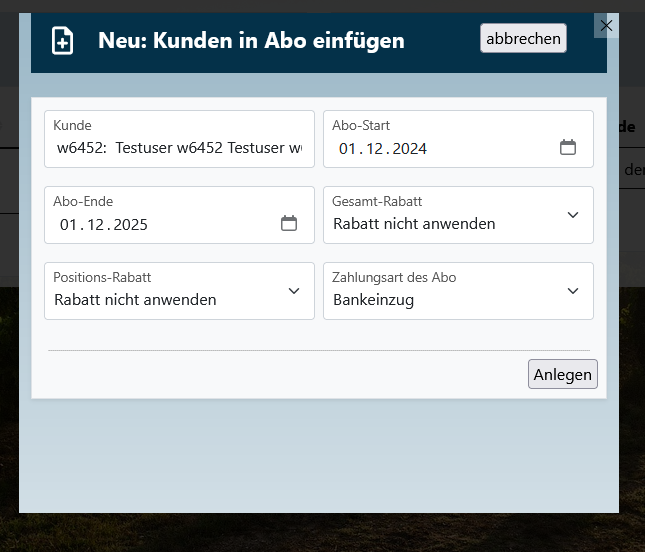Image resolution: width=645 pixels, height=552 pixels.
Task: Expand the Zahlungsart des Abo dropdown
Action: coord(572,291)
